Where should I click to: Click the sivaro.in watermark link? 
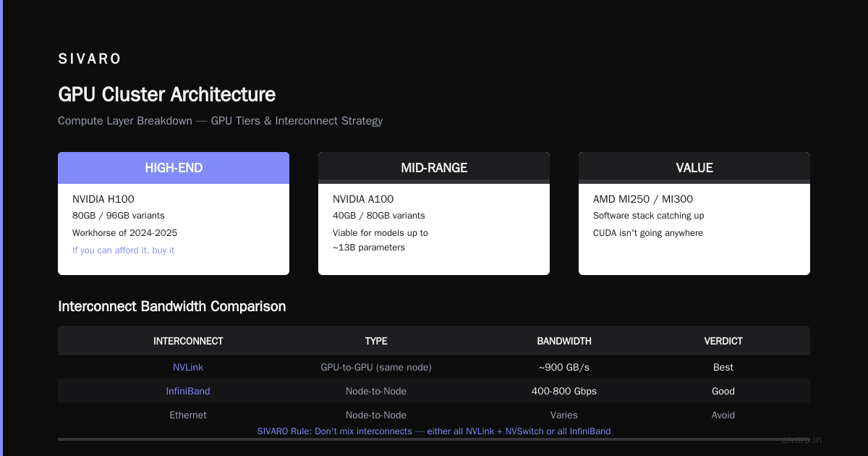point(802,439)
